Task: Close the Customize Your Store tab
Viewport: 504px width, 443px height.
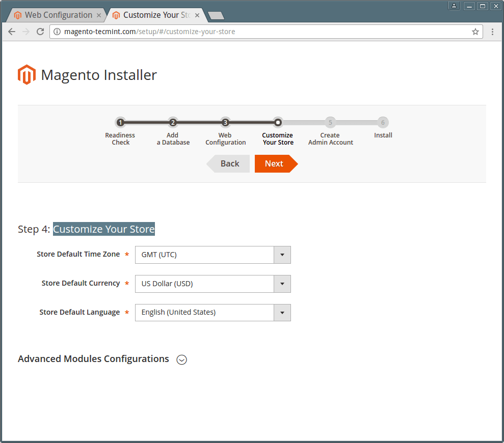Action: pyautogui.click(x=197, y=15)
